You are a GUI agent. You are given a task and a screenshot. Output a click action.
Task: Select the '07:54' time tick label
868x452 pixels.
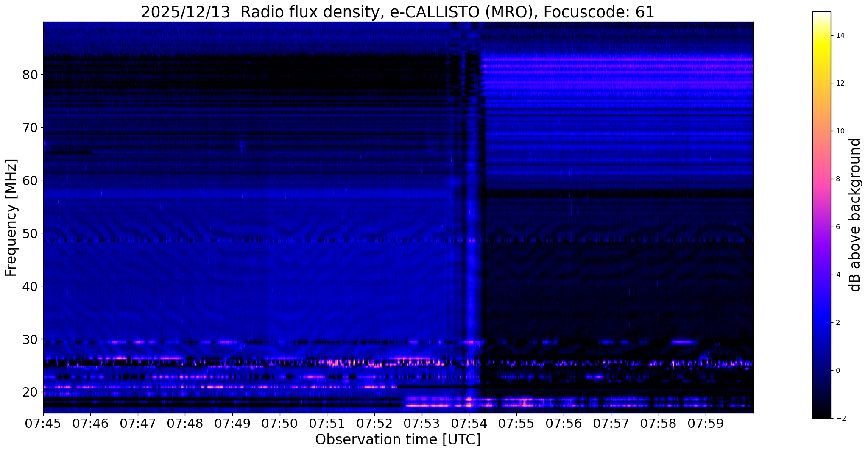[x=469, y=424]
